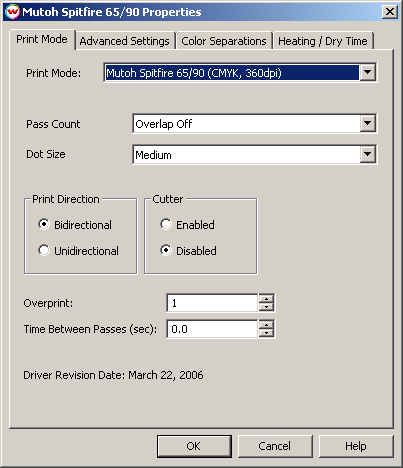The image size is (403, 468).
Task: Click the Dot Size label
Action: point(46,154)
